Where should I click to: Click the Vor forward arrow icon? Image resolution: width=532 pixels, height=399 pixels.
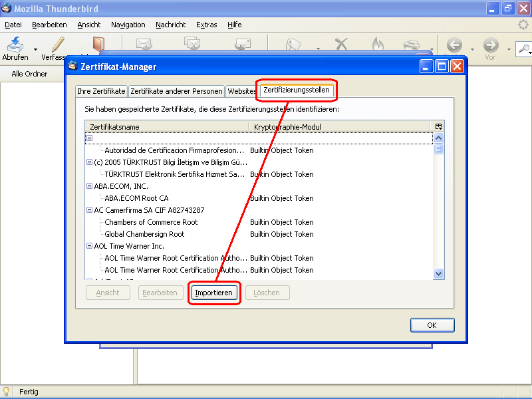click(491, 45)
